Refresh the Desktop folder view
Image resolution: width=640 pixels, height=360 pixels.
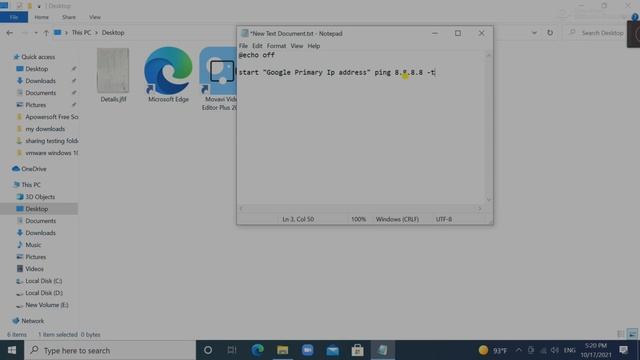click(x=550, y=33)
